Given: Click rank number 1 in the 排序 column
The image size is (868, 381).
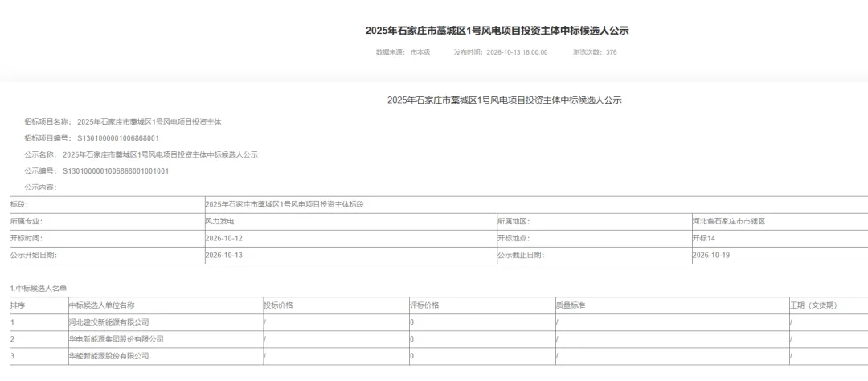Looking at the screenshot, I should [39, 322].
